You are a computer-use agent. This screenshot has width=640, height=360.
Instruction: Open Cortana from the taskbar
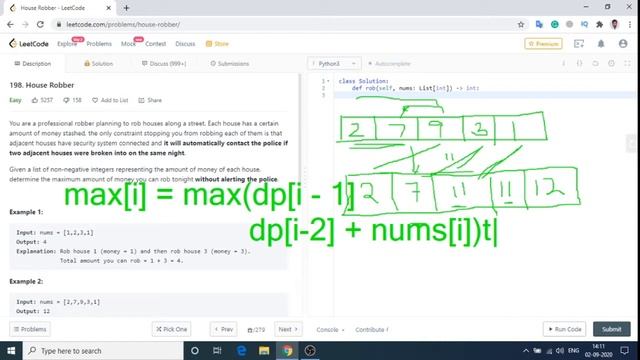[x=195, y=351]
